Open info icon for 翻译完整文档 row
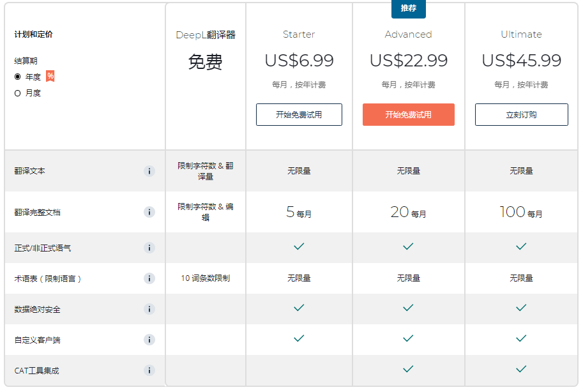Viewport: 583px width, 392px height. (149, 212)
